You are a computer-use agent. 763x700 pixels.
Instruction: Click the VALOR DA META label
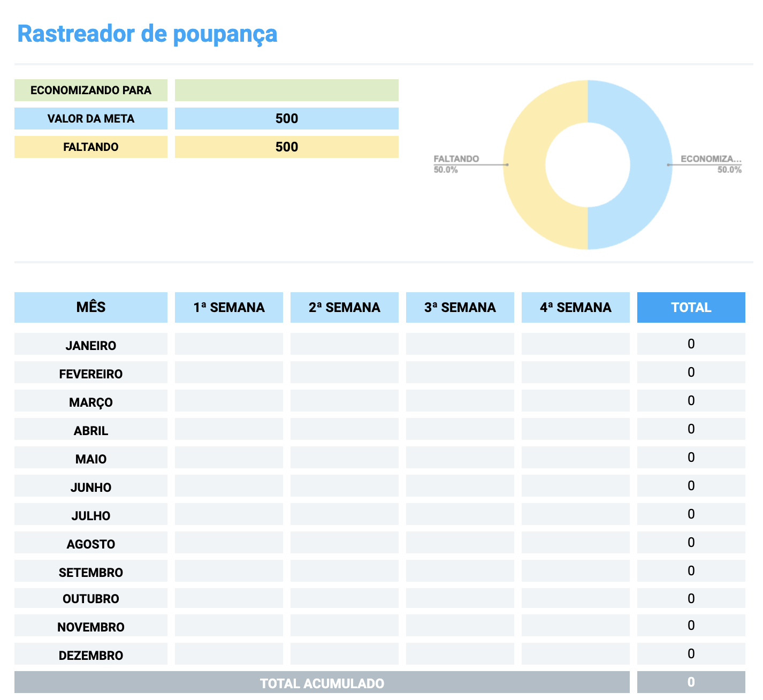coord(91,118)
